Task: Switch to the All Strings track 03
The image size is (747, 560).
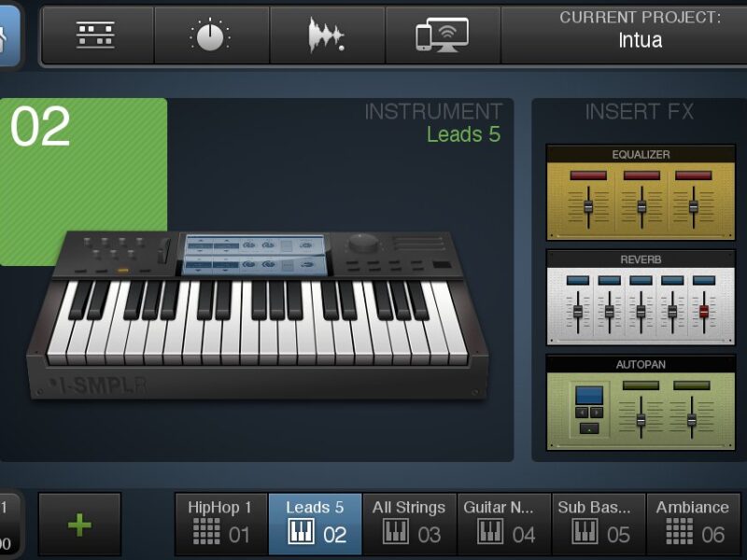Action: [409, 524]
